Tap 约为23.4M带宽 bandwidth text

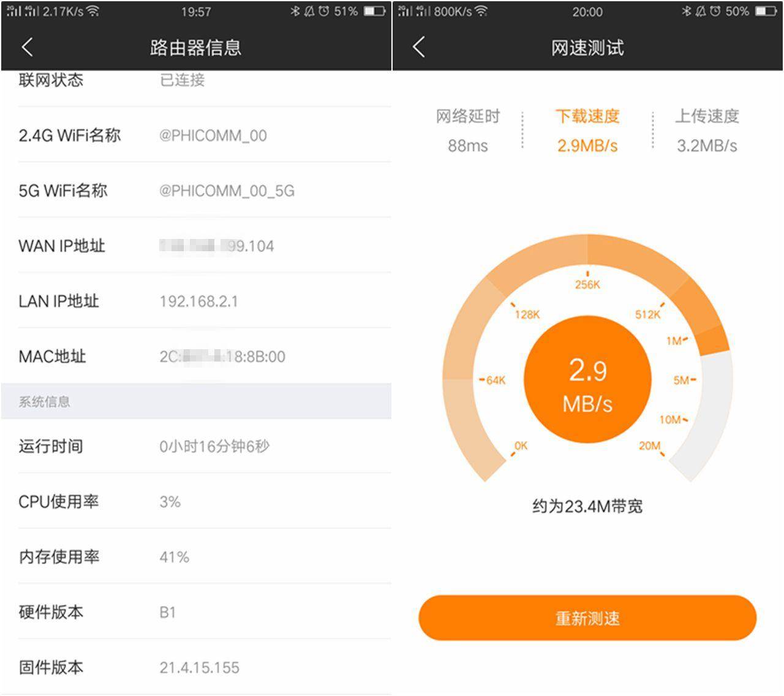point(587,506)
